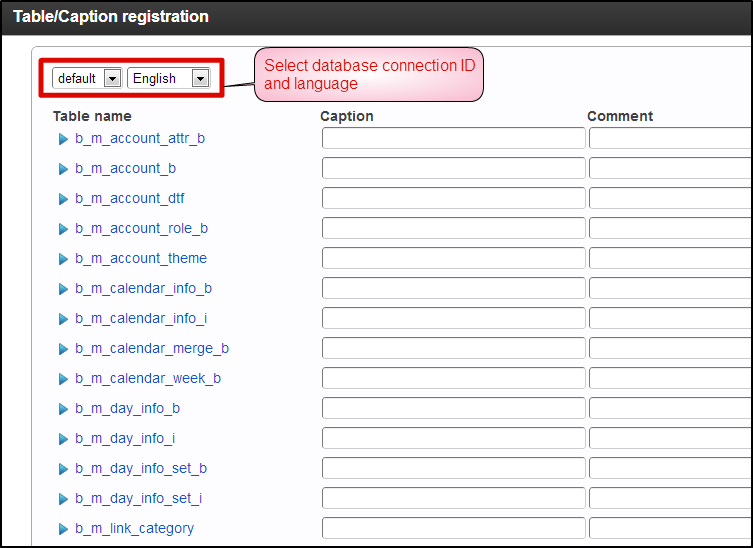
Task: Expand the b_m_day_info_b triangle icon
Action: [x=63, y=409]
